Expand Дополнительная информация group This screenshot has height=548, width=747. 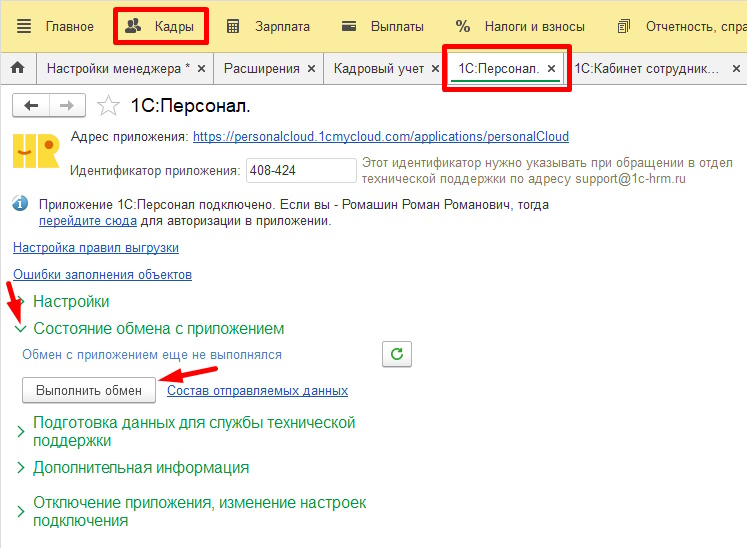point(141,468)
